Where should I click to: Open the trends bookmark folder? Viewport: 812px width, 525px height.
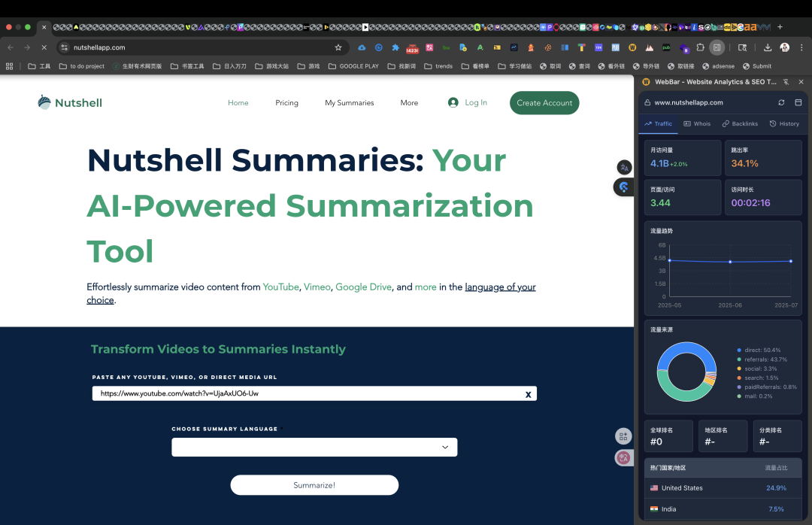[x=438, y=66]
